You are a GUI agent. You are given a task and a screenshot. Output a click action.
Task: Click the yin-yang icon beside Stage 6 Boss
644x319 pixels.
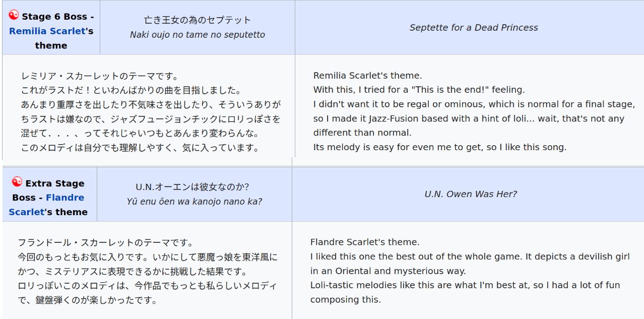click(14, 16)
